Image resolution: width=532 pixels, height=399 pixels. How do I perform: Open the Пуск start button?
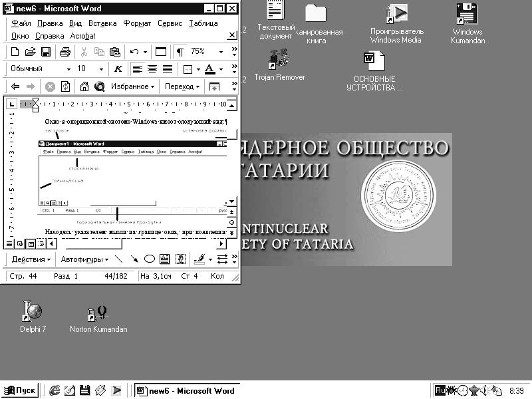click(20, 390)
